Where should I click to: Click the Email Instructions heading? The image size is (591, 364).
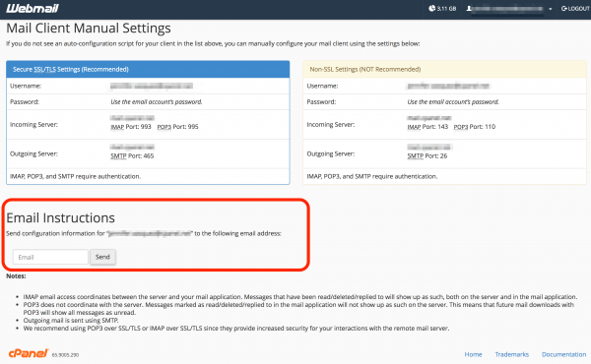click(x=61, y=218)
